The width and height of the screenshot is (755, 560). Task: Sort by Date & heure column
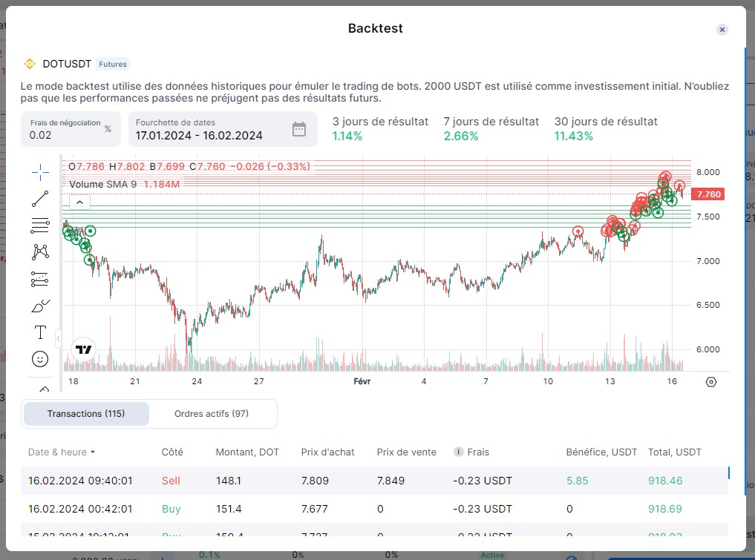(62, 452)
